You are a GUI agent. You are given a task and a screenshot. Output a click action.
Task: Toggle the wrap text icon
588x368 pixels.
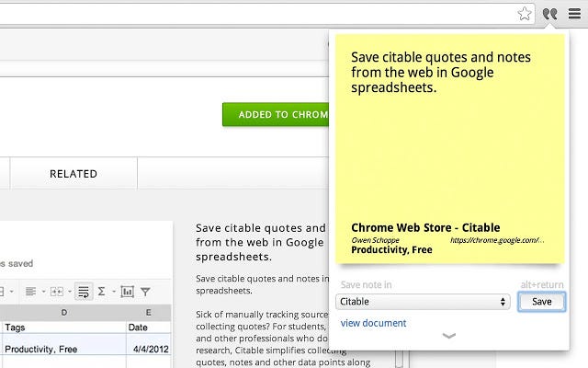pyautogui.click(x=84, y=292)
